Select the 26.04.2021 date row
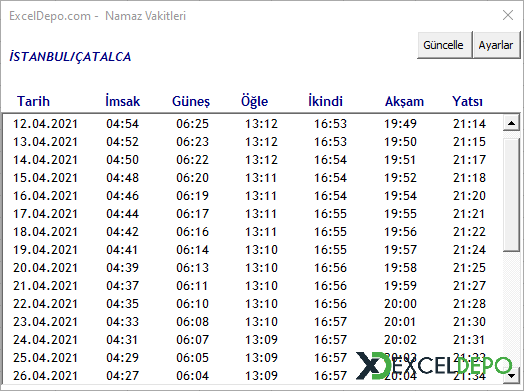The width and height of the screenshot is (524, 391). [x=252, y=376]
